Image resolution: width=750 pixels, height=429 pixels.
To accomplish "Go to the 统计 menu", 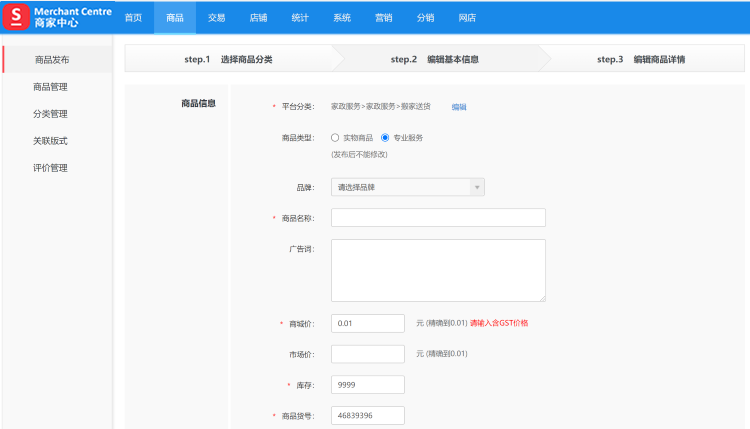I will (x=300, y=18).
